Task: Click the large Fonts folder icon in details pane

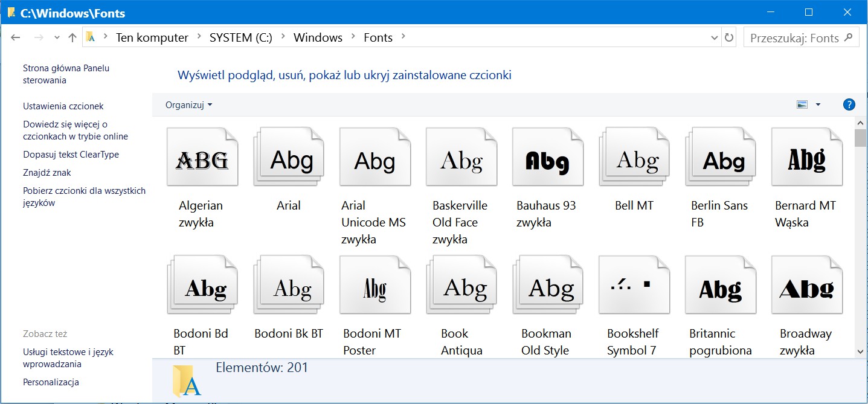Action: coord(186,380)
